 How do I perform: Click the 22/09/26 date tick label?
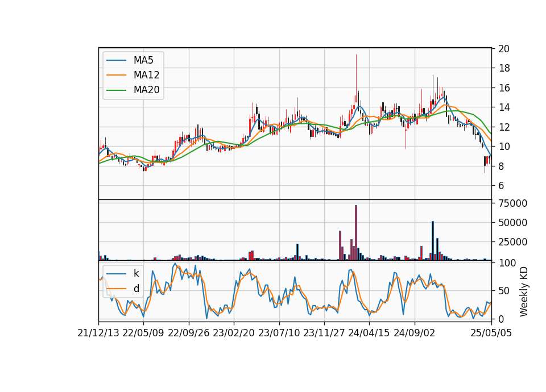click(x=189, y=333)
